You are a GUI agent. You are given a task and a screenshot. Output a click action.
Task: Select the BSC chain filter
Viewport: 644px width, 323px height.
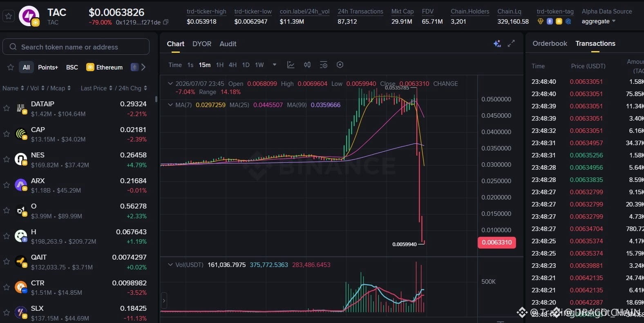tap(72, 67)
